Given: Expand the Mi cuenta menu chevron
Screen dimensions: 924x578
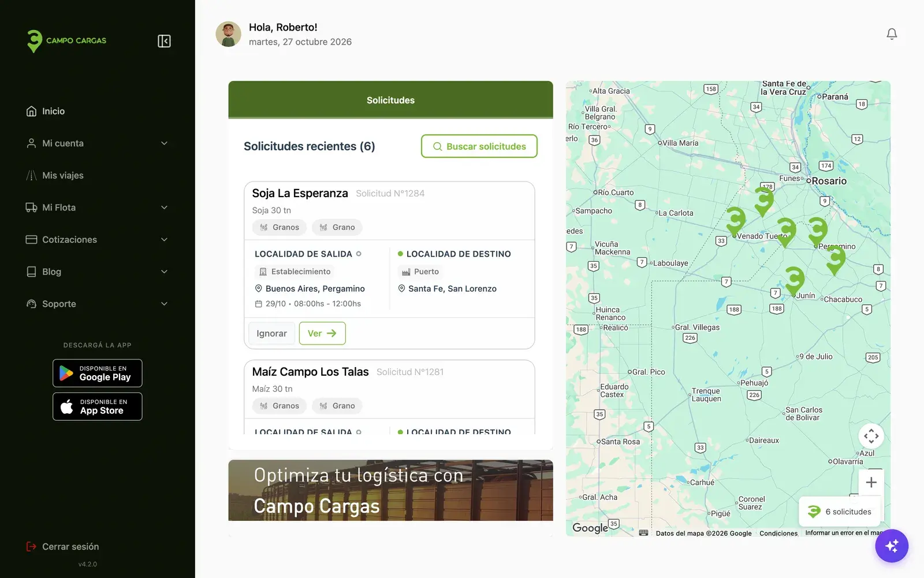Looking at the screenshot, I should click(164, 143).
